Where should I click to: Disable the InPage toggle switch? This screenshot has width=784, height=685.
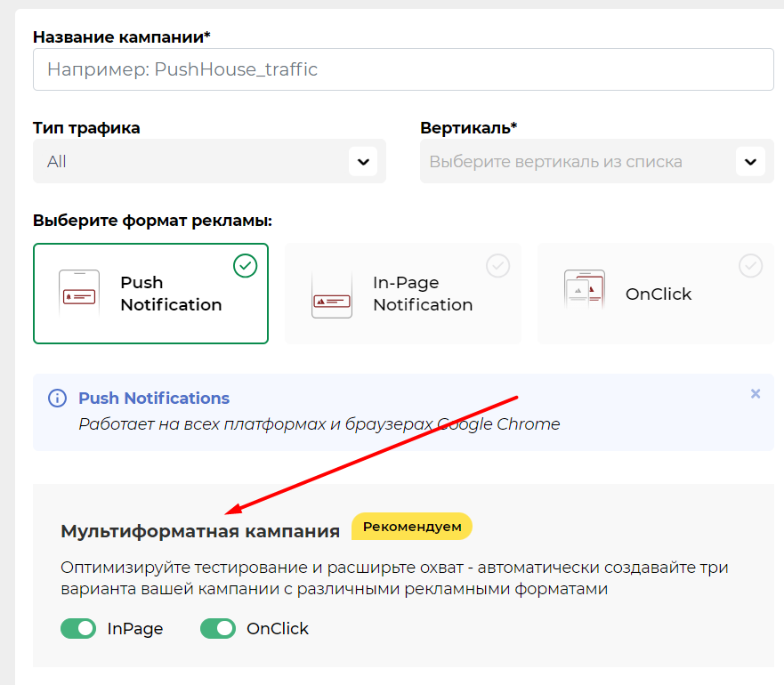(78, 628)
